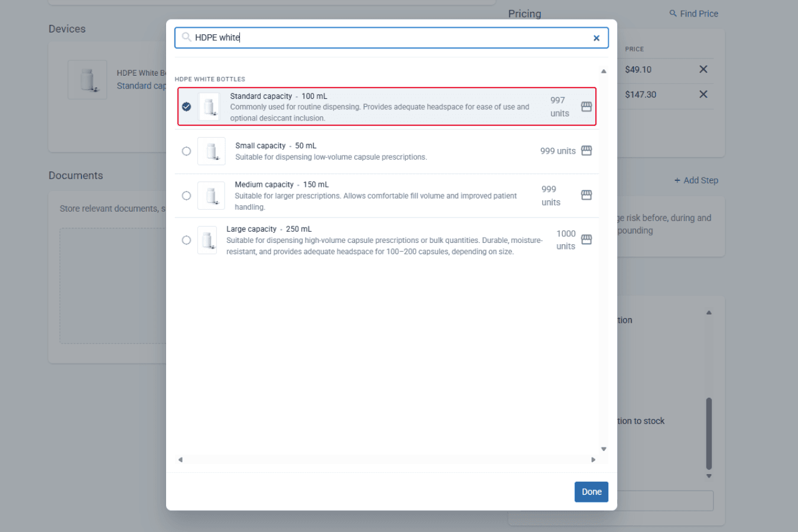The image size is (798, 532).
Task: Open the Small capacity bottle thumbnail
Action: (212, 151)
